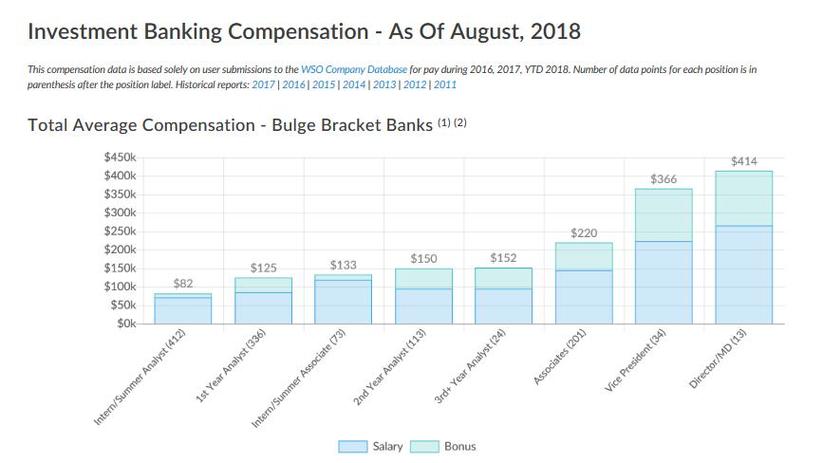This screenshot has height=463, width=823.
Task: Click the Bonus legend color swatch
Action: [425, 446]
